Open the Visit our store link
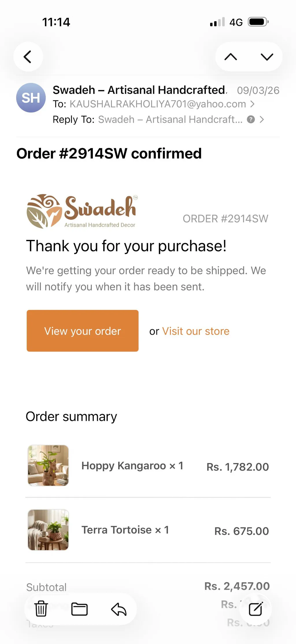The height and width of the screenshot is (644, 296). [196, 331]
